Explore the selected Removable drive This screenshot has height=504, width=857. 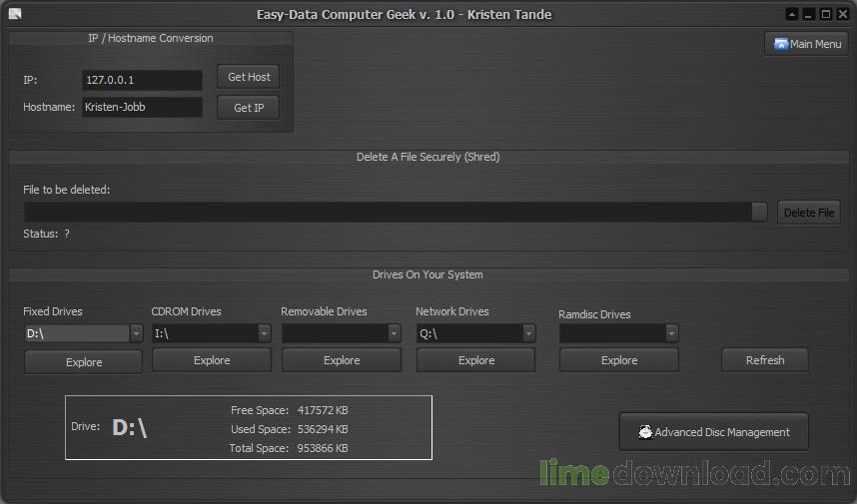click(x=342, y=360)
